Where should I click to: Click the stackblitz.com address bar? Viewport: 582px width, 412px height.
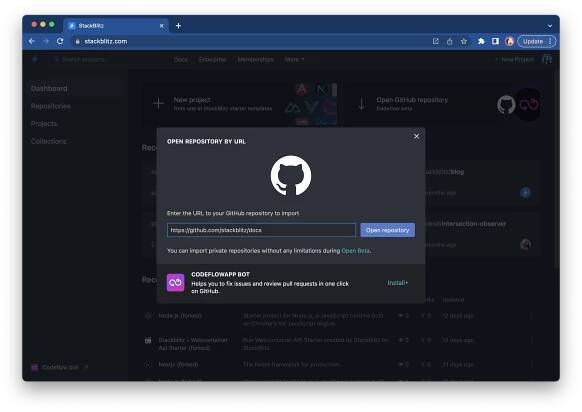249,41
